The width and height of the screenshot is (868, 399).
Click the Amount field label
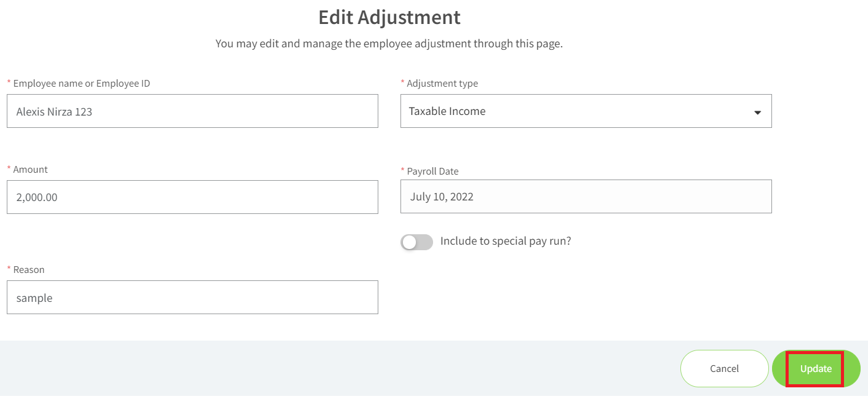point(30,169)
